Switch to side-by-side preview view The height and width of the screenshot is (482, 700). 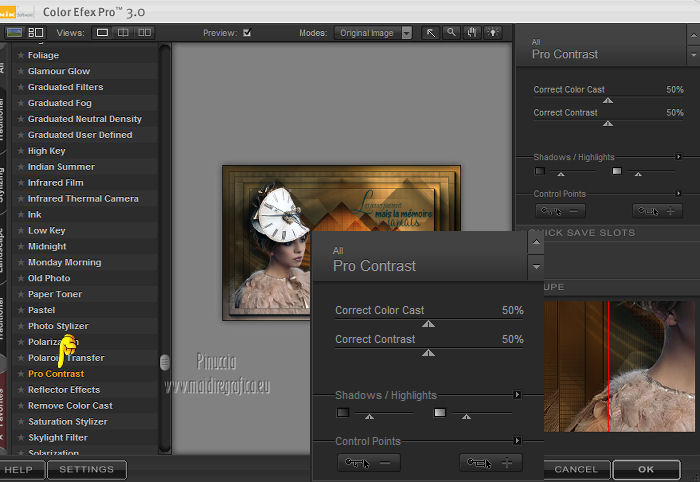(144, 32)
